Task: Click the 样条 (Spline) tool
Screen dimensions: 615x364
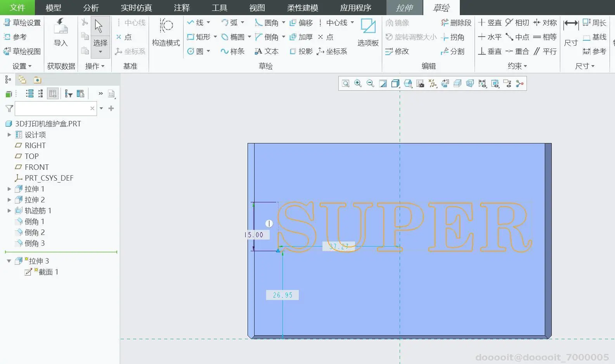Action: click(x=232, y=51)
